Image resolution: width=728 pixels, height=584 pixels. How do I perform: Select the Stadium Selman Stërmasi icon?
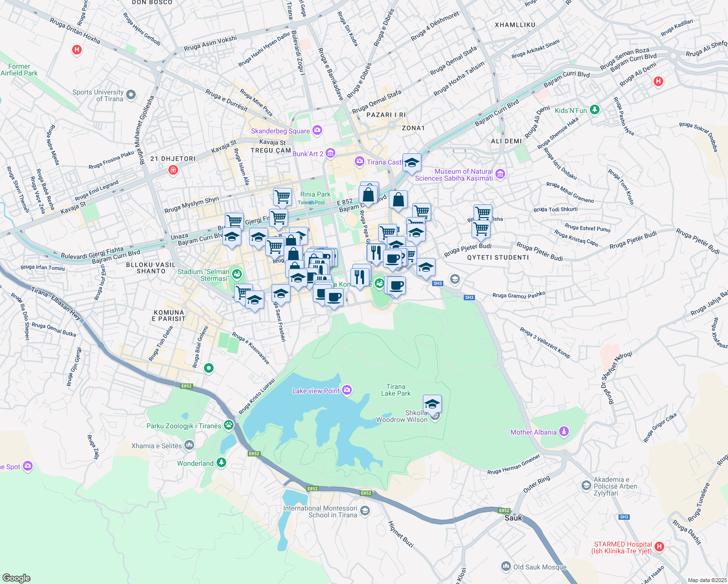pyautogui.click(x=237, y=274)
